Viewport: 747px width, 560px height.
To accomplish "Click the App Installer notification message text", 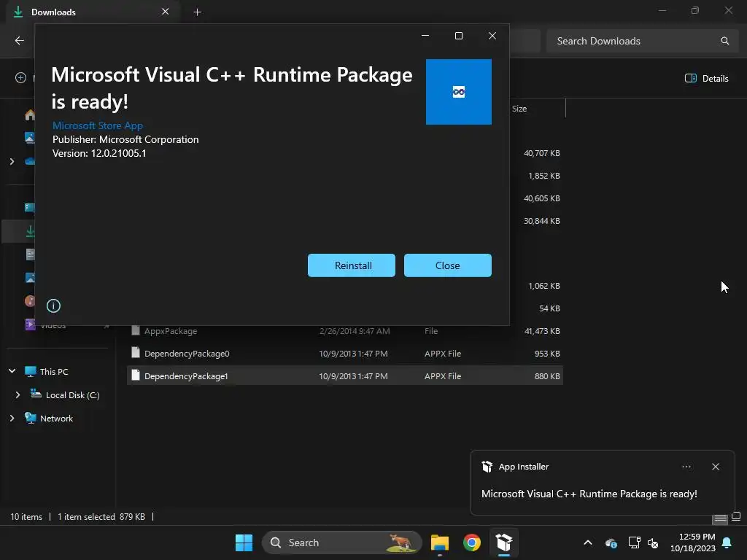I will pyautogui.click(x=589, y=494).
